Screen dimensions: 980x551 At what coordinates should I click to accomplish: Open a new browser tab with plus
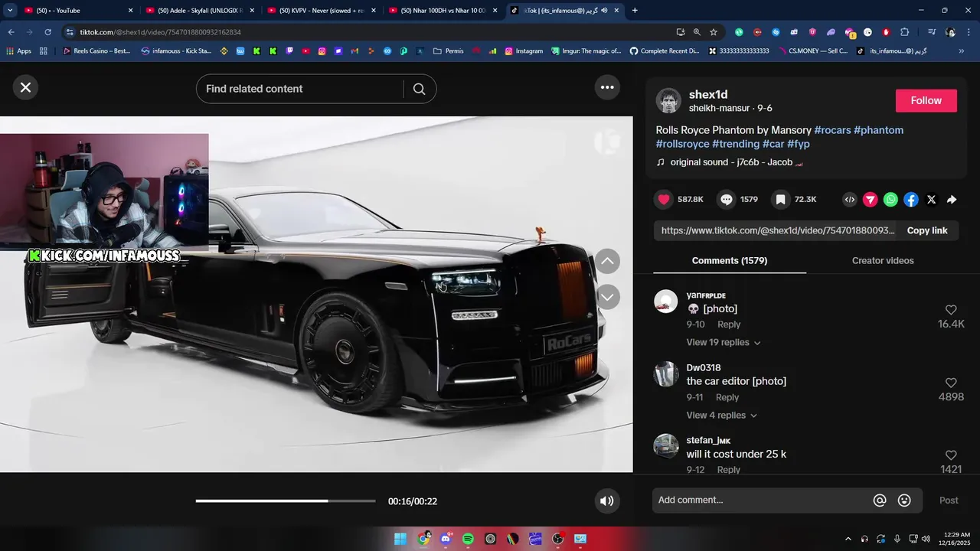[635, 11]
